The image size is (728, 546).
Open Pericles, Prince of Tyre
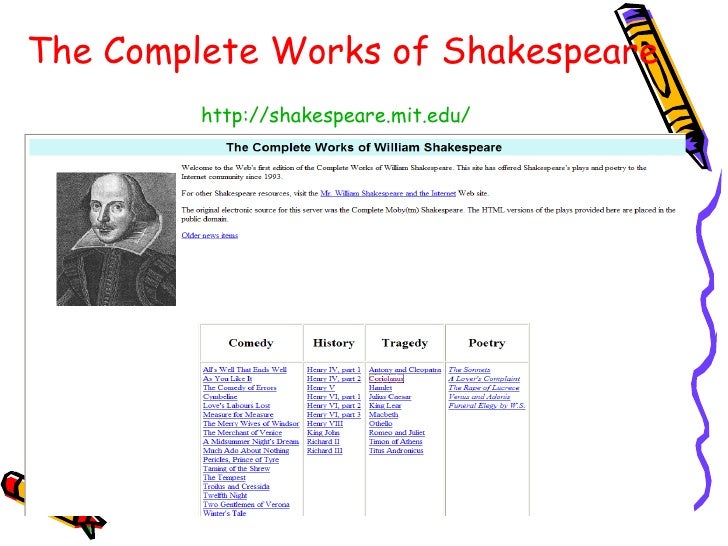click(x=241, y=460)
